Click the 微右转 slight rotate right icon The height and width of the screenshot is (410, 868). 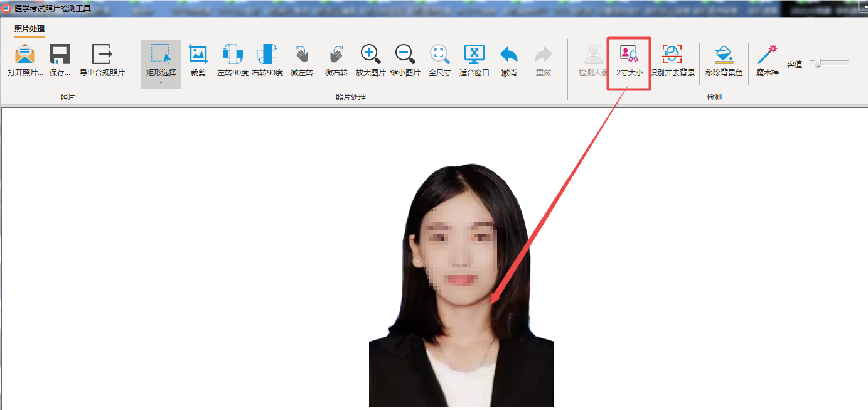(x=336, y=55)
